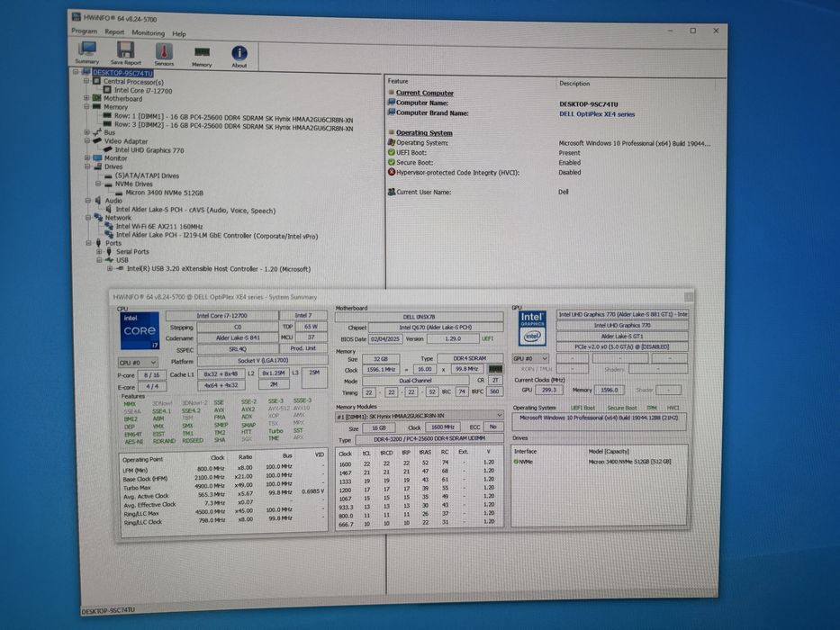The image size is (840, 630).
Task: Select Intel UHD Graphics 770 tree item
Action: tap(149, 150)
